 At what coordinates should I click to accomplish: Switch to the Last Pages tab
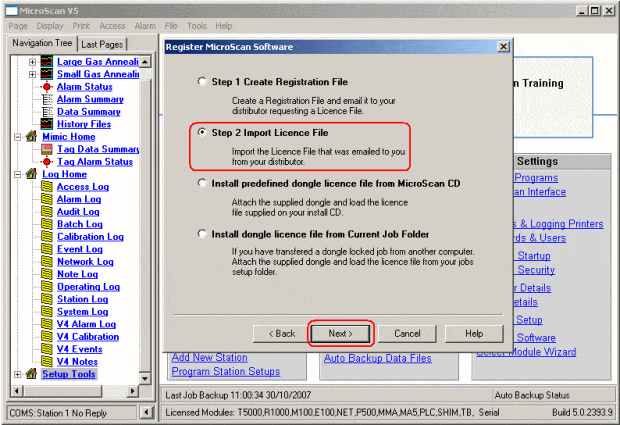[x=102, y=44]
